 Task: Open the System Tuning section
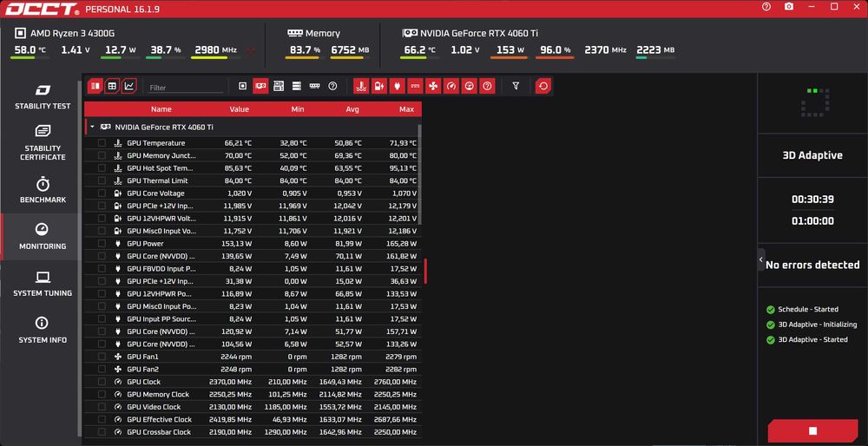(43, 284)
